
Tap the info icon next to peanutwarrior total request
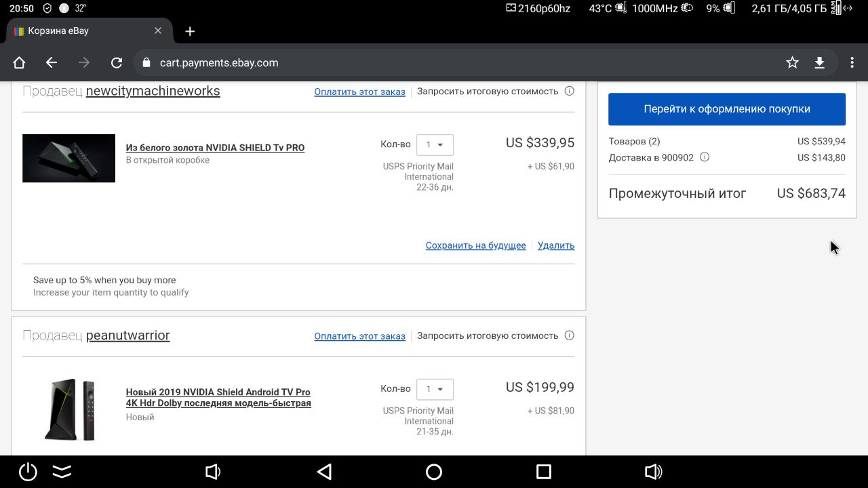pyautogui.click(x=570, y=335)
